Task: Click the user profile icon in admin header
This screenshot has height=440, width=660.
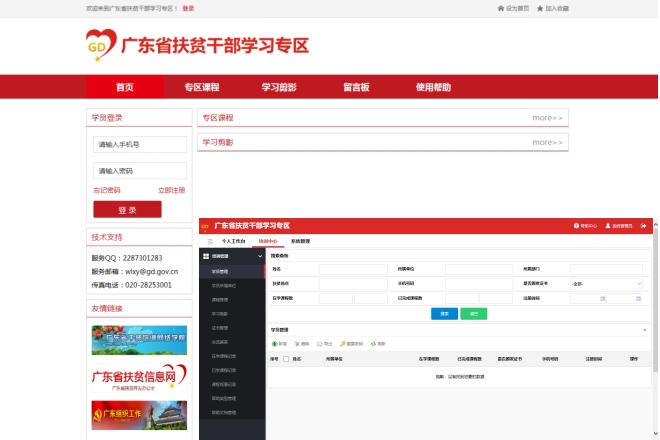Action: pyautogui.click(x=608, y=226)
